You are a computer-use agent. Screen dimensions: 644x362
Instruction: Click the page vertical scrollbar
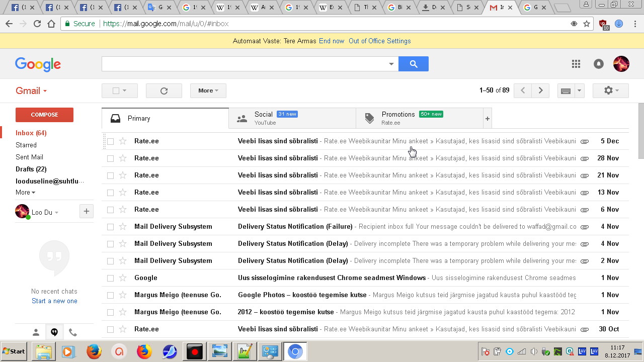[641, 131]
